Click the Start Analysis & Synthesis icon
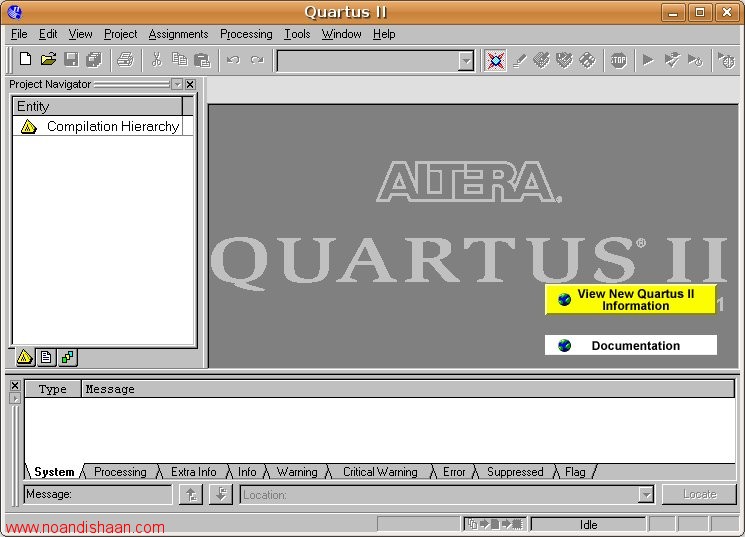This screenshot has height=537, width=745. click(672, 60)
